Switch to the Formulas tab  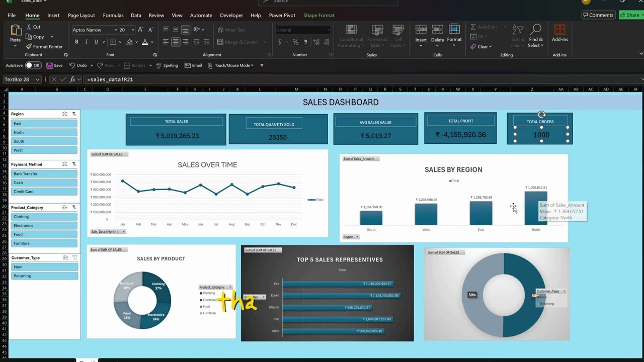tap(113, 16)
